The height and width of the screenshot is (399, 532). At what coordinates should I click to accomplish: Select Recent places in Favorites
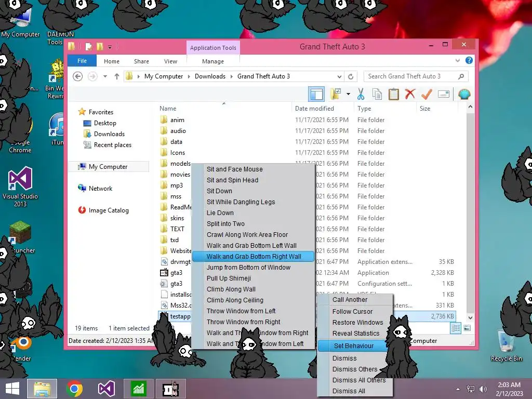click(113, 145)
